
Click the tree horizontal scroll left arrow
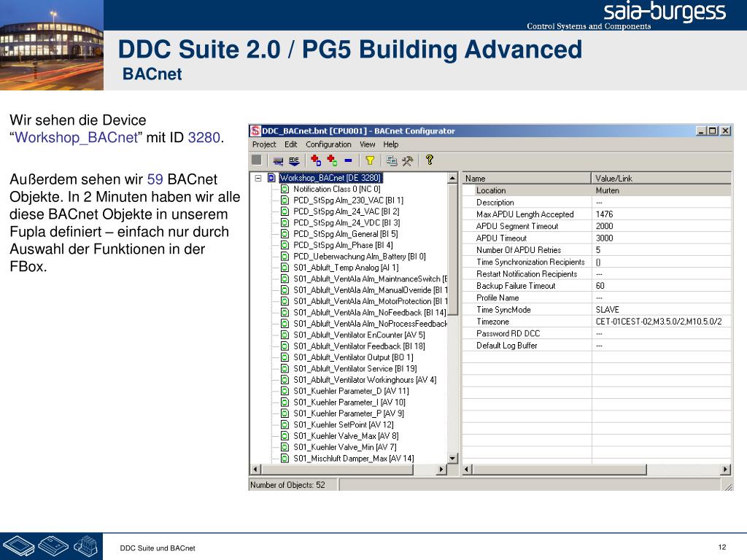tap(255, 470)
